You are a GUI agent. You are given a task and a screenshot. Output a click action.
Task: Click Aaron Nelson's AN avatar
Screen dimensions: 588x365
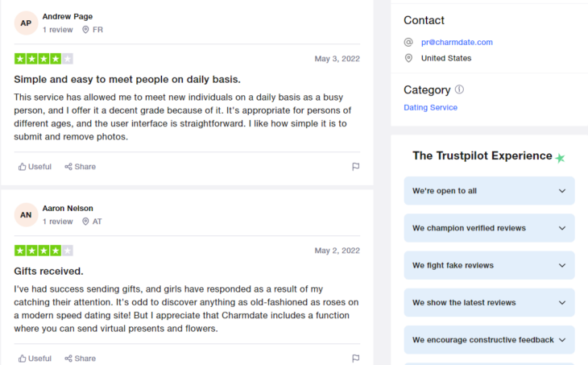click(26, 215)
